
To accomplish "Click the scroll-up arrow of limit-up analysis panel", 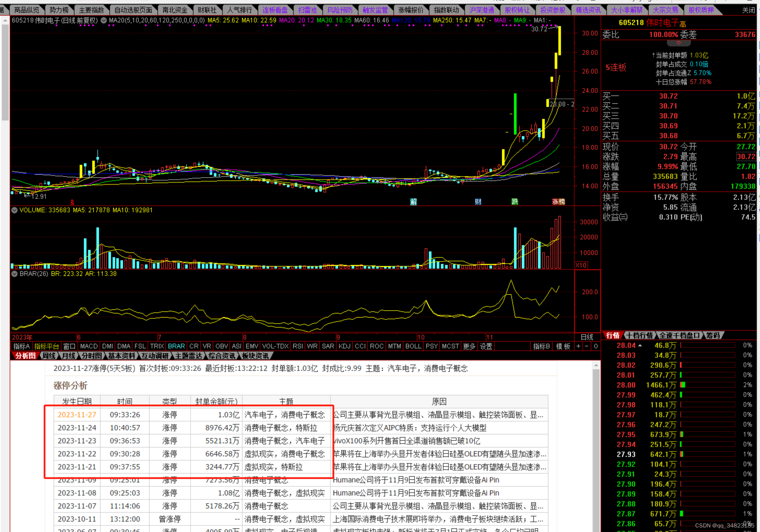I will (596, 365).
